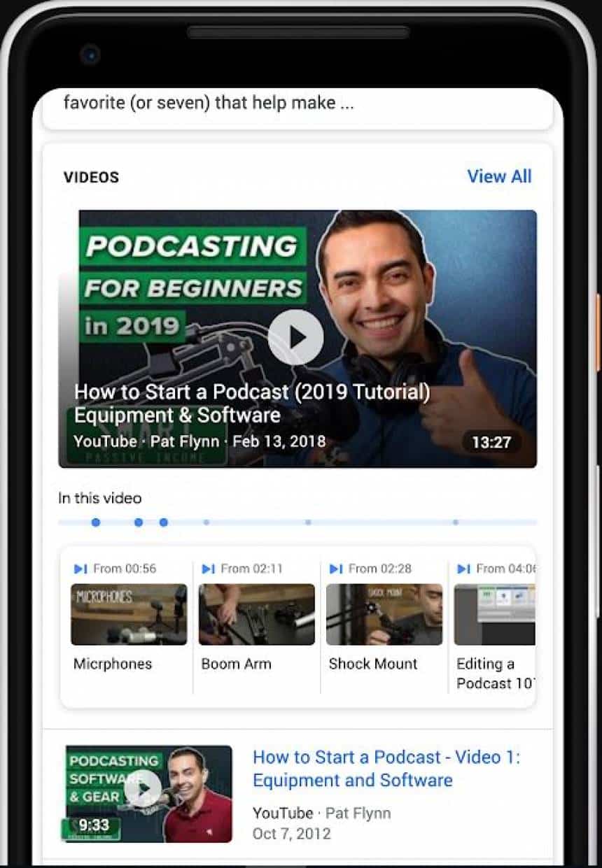Image resolution: width=602 pixels, height=868 pixels.
Task: Jump to the fifth small timeline marker
Action: 308,522
